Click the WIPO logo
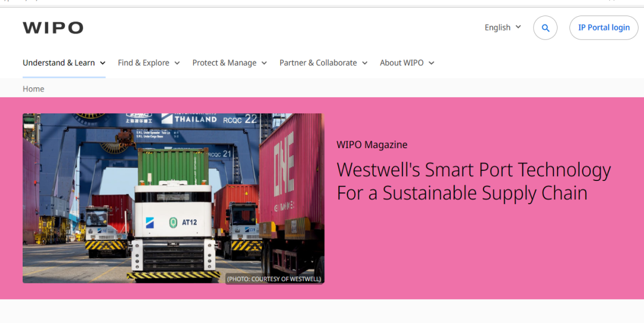 (53, 28)
